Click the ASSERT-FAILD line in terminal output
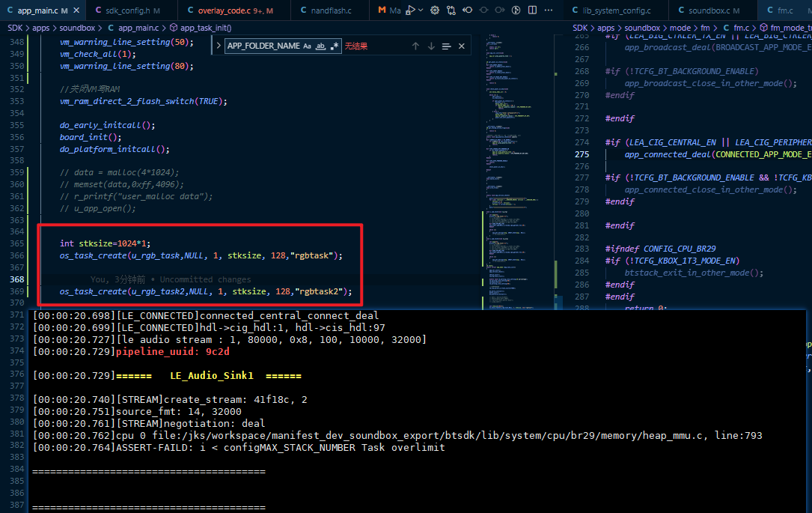Screen dimensions: 812x513 pyautogui.click(x=239, y=448)
